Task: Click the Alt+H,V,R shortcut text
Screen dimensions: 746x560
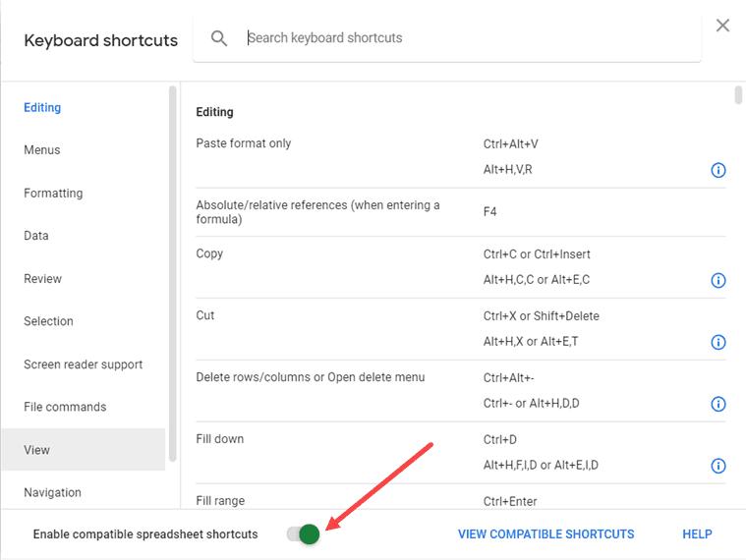Action: [x=507, y=170]
